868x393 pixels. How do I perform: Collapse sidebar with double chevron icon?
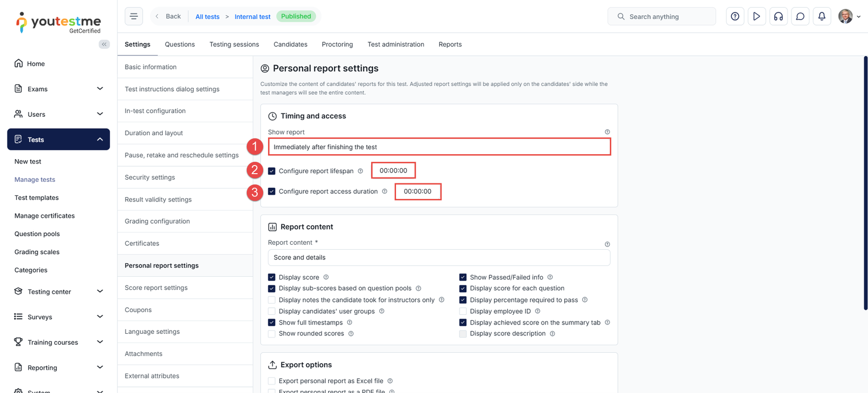pyautogui.click(x=104, y=45)
